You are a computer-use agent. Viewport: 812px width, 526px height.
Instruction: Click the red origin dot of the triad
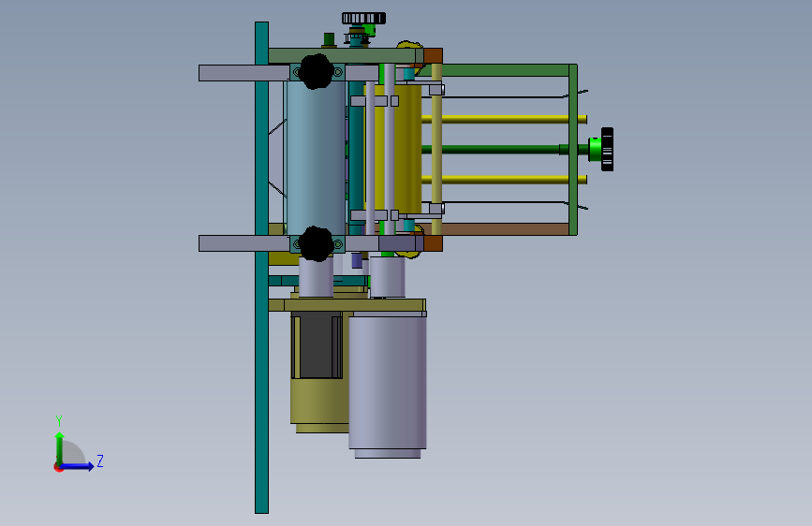(58, 467)
